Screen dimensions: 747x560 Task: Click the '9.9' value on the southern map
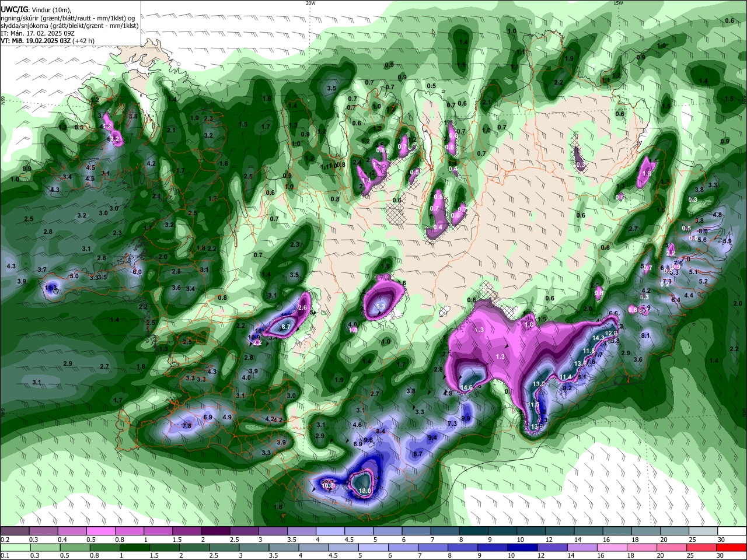click(x=466, y=418)
